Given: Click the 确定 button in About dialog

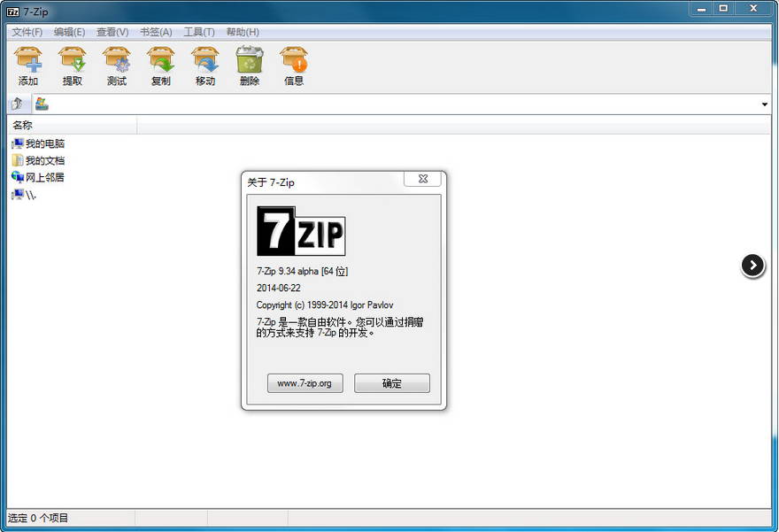Looking at the screenshot, I should (x=391, y=383).
